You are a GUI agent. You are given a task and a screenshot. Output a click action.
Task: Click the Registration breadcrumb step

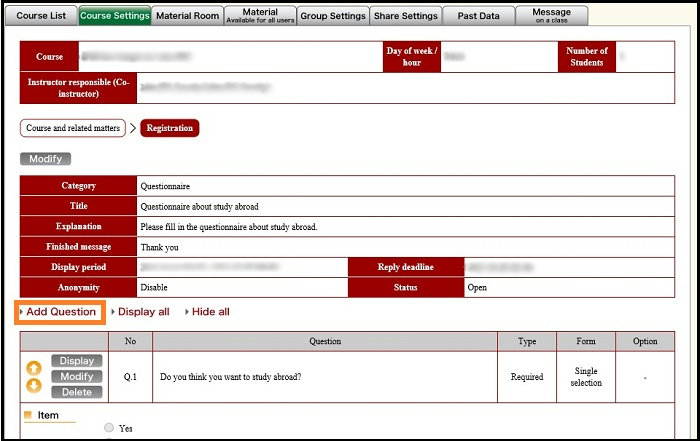(170, 128)
